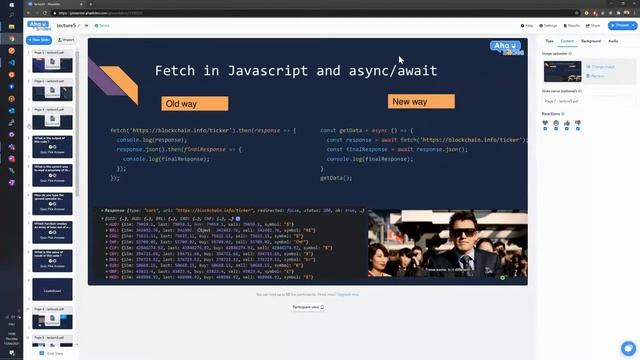Switch to the Audio tab
Screen dimensions: 640x360
(613, 41)
